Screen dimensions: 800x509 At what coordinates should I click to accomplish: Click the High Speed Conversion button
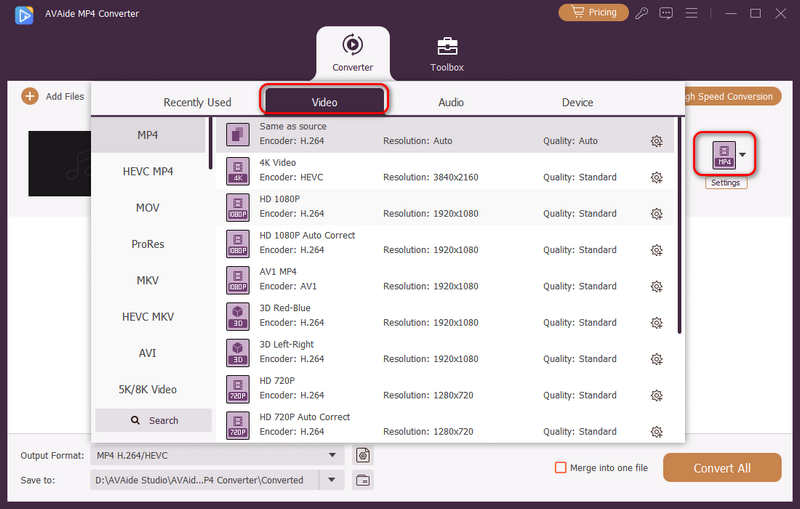point(731,96)
